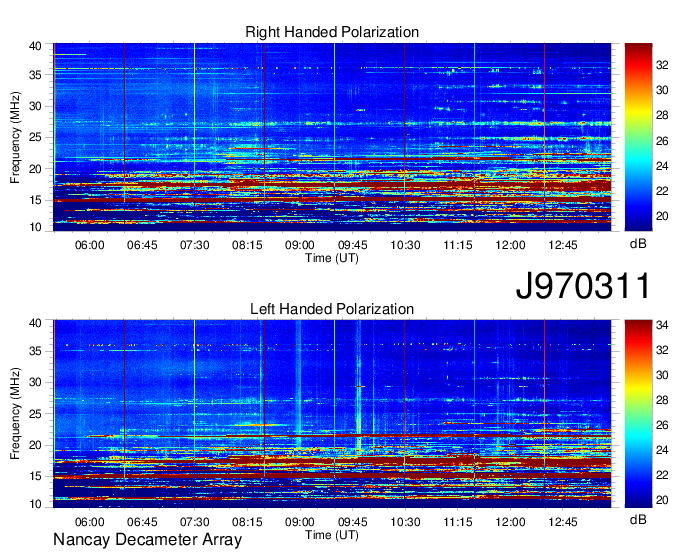Click the 28 value on Right Handed colorbar
The width and height of the screenshot is (680, 552).
662,115
